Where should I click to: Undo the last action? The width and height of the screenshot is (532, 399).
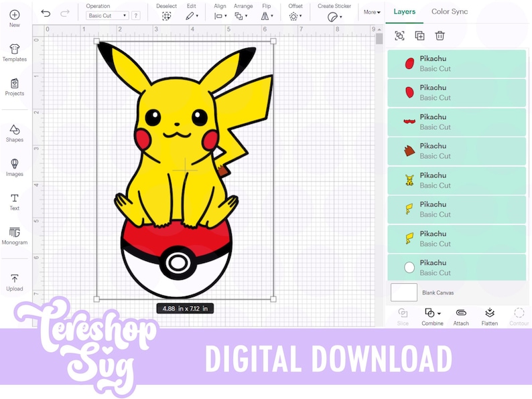coord(46,13)
